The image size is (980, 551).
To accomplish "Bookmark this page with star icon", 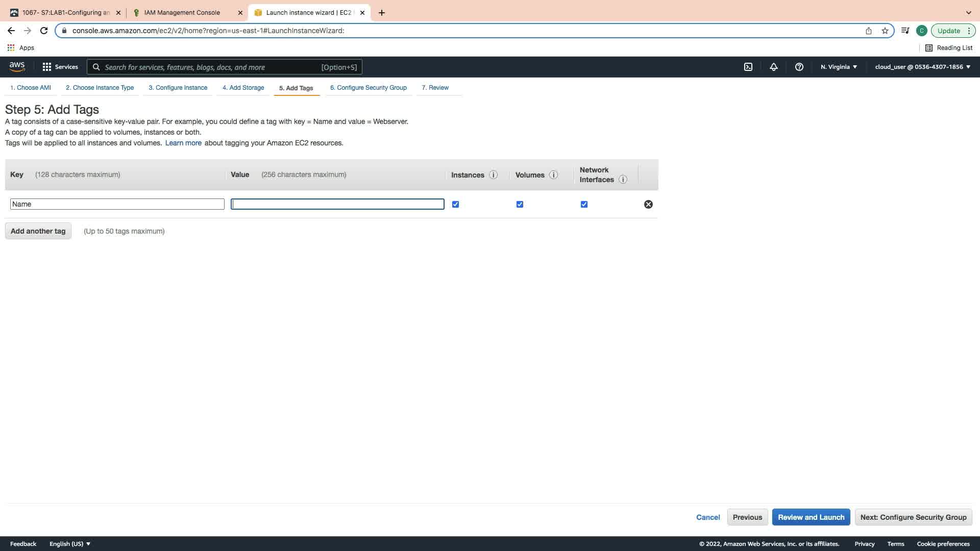I will click(x=885, y=31).
